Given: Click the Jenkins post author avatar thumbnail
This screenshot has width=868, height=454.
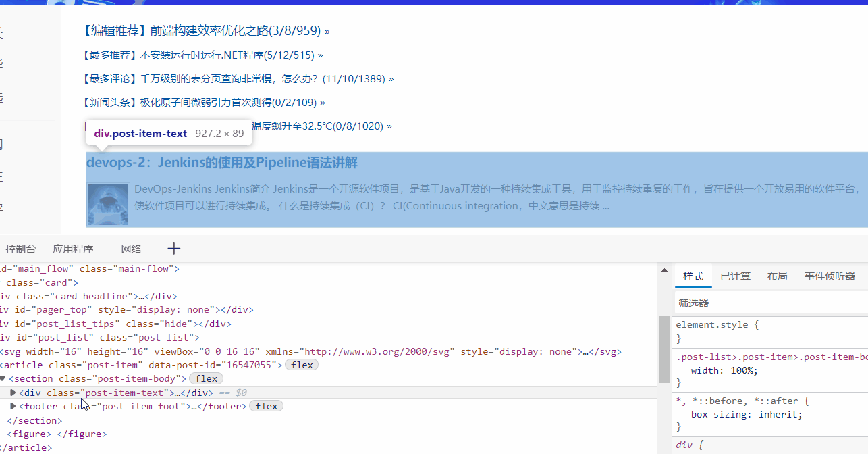Looking at the screenshot, I should click(108, 204).
